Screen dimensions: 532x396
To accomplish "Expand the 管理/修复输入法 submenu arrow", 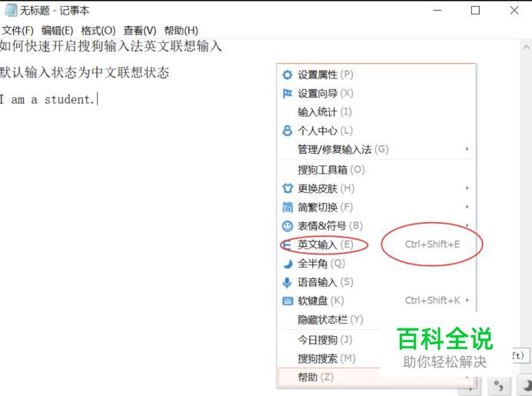I will point(467,149).
